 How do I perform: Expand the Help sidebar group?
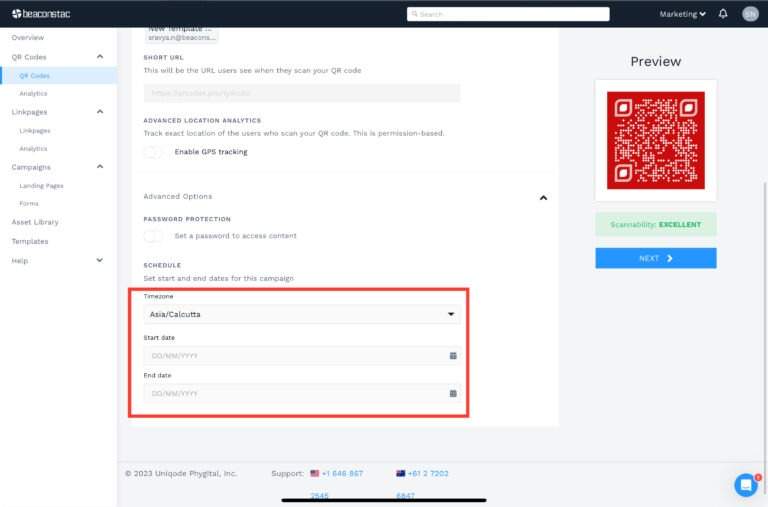coord(100,260)
